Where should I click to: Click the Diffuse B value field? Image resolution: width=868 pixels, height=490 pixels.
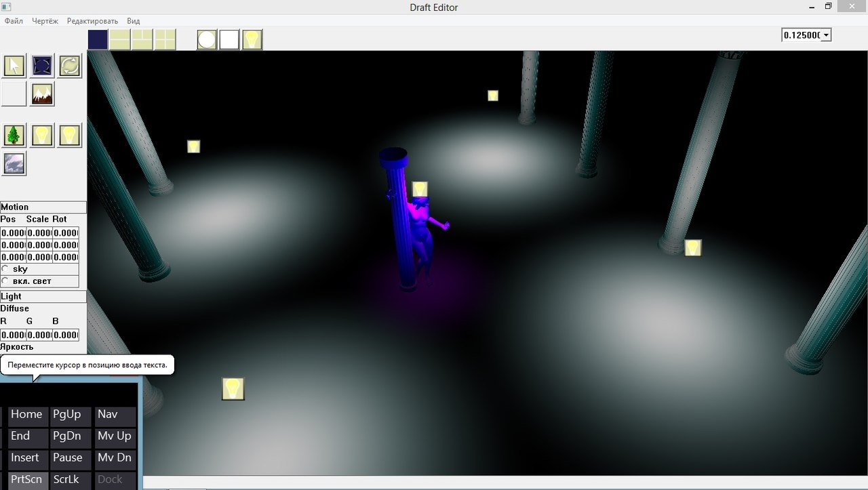coord(66,335)
